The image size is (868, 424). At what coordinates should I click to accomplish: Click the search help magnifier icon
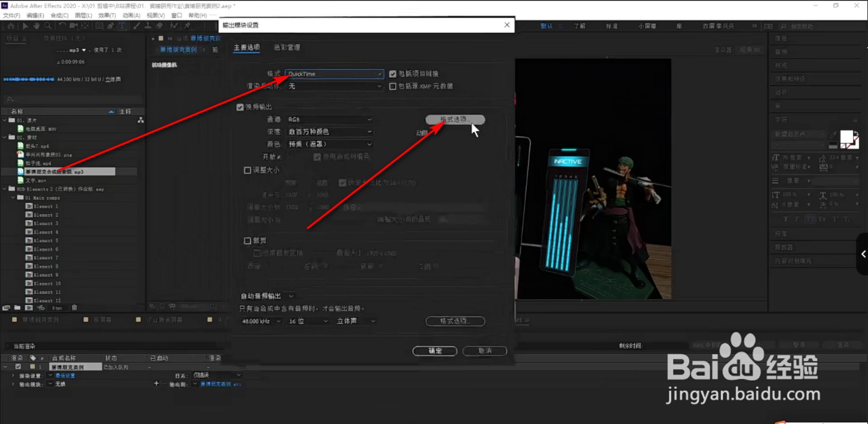point(783,26)
